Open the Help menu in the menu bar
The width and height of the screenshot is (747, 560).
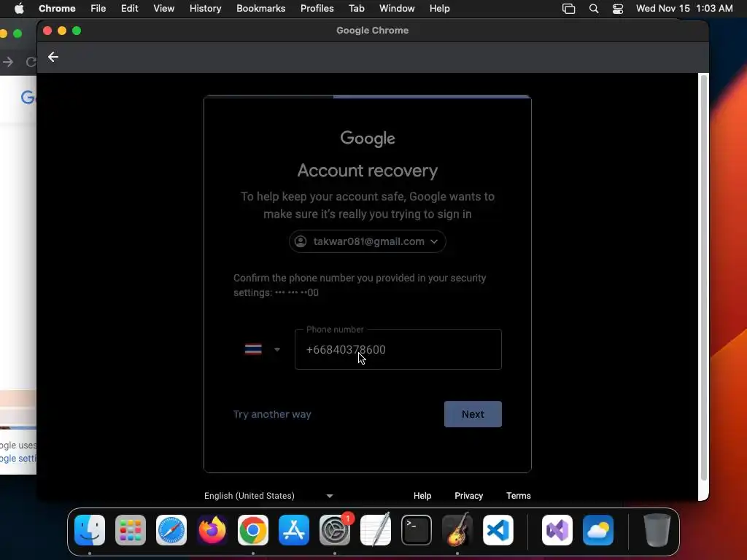point(439,8)
